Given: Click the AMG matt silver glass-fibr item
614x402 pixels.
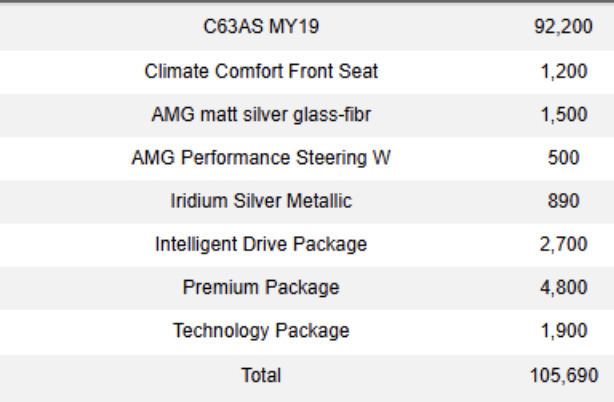Looking at the screenshot, I should click(261, 115).
